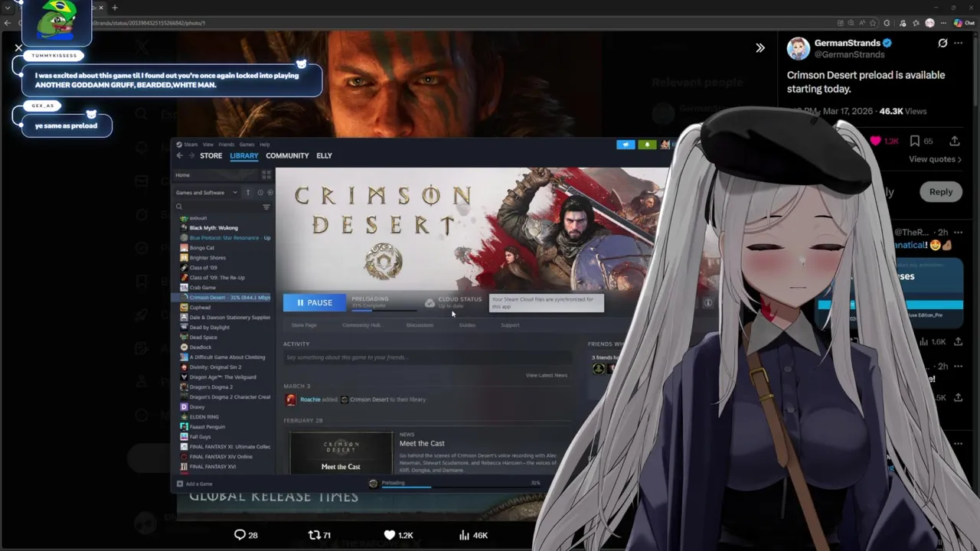Open the Friends menu in Steam
This screenshot has height=551, width=980.
226,144
